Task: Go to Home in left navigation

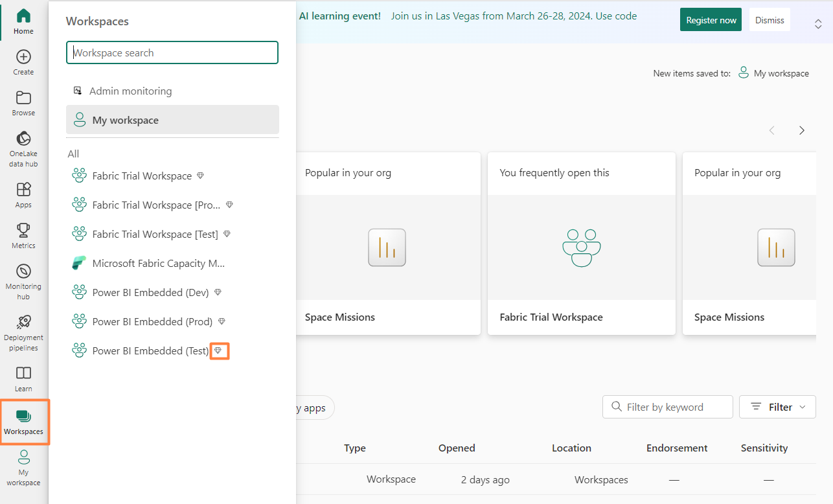Action: click(23, 21)
